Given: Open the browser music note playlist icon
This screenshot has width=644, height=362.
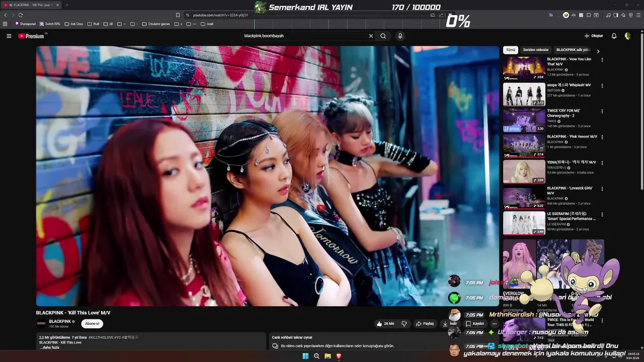Looking at the screenshot, I should (608, 15).
